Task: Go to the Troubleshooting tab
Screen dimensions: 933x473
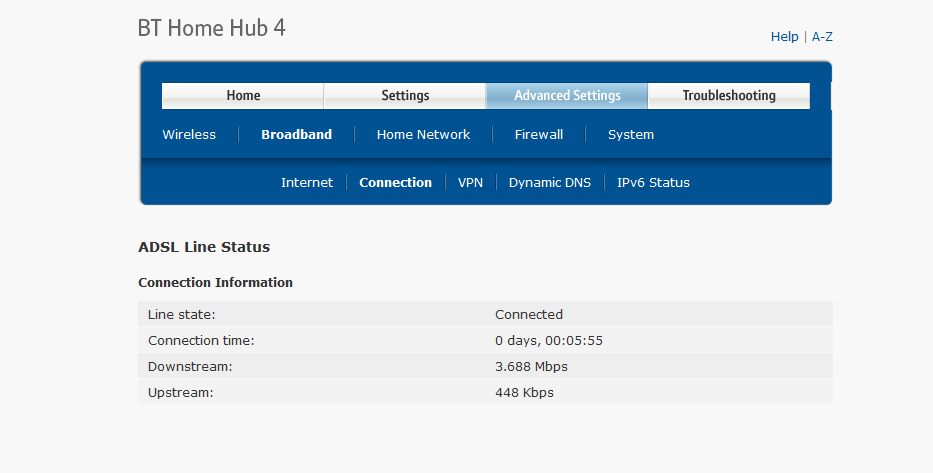Action: [x=729, y=96]
